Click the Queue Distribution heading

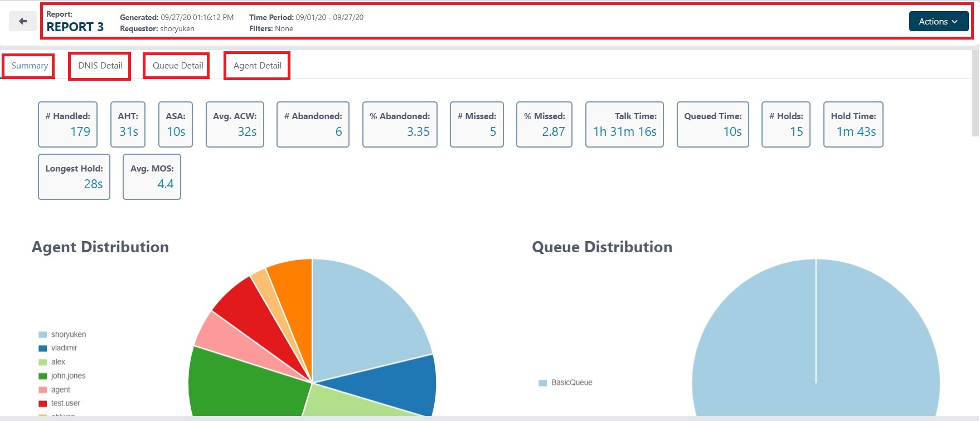(x=602, y=247)
